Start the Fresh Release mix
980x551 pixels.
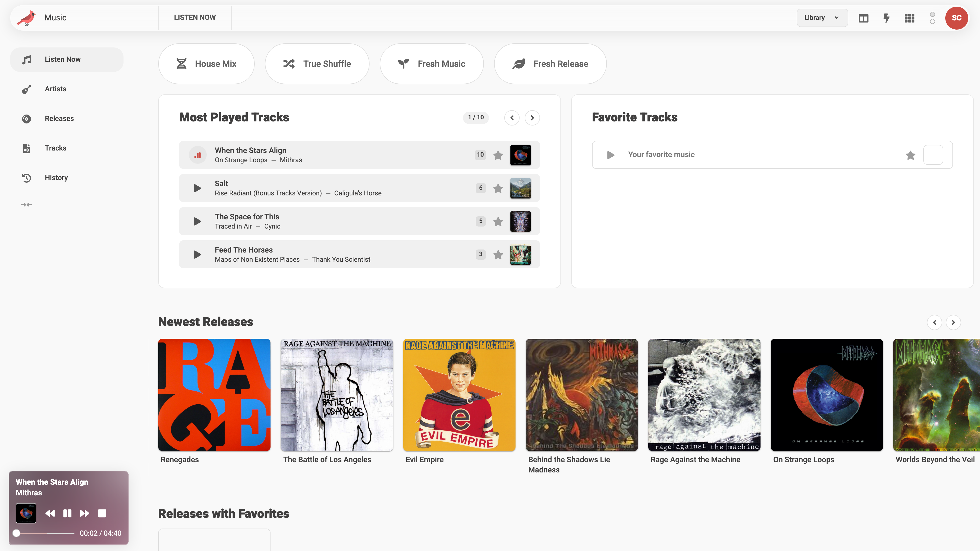coord(550,64)
